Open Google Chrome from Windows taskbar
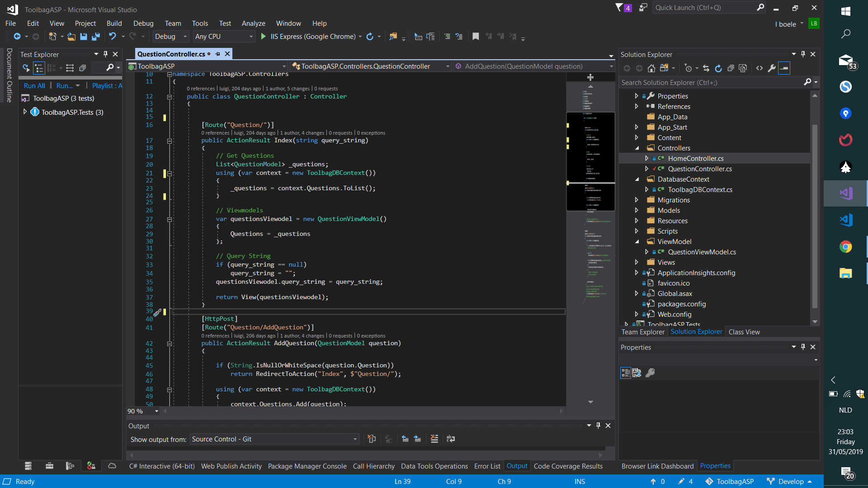Viewport: 868px width, 488px height. tap(845, 247)
